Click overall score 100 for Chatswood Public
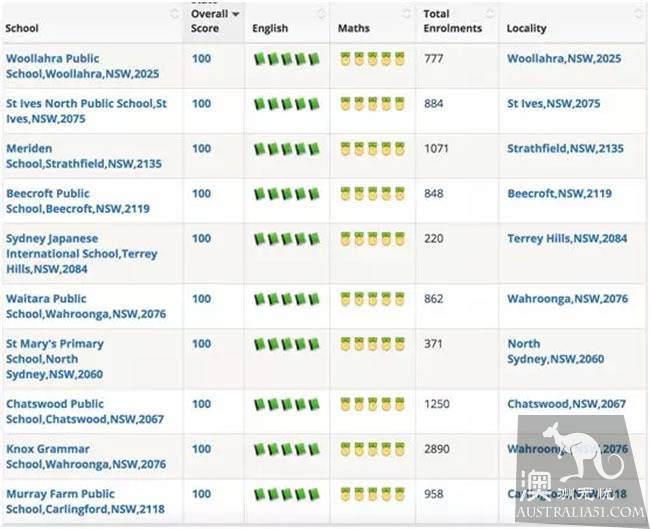 201,404
